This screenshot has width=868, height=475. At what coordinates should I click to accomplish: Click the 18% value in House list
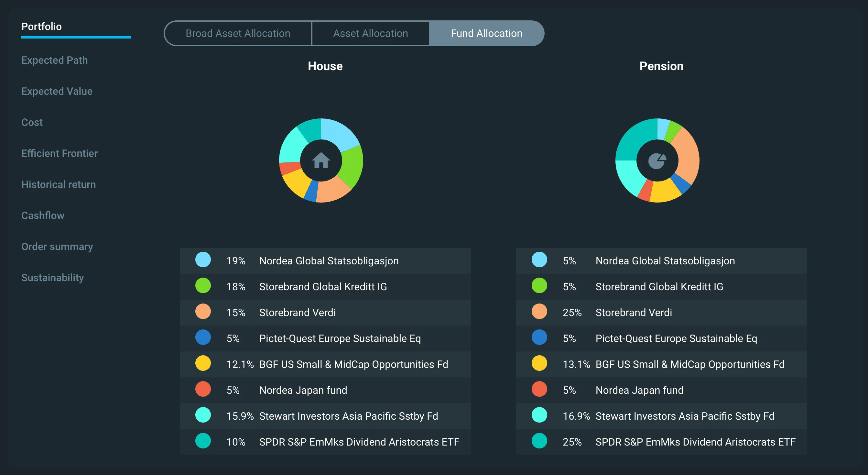pyautogui.click(x=236, y=287)
